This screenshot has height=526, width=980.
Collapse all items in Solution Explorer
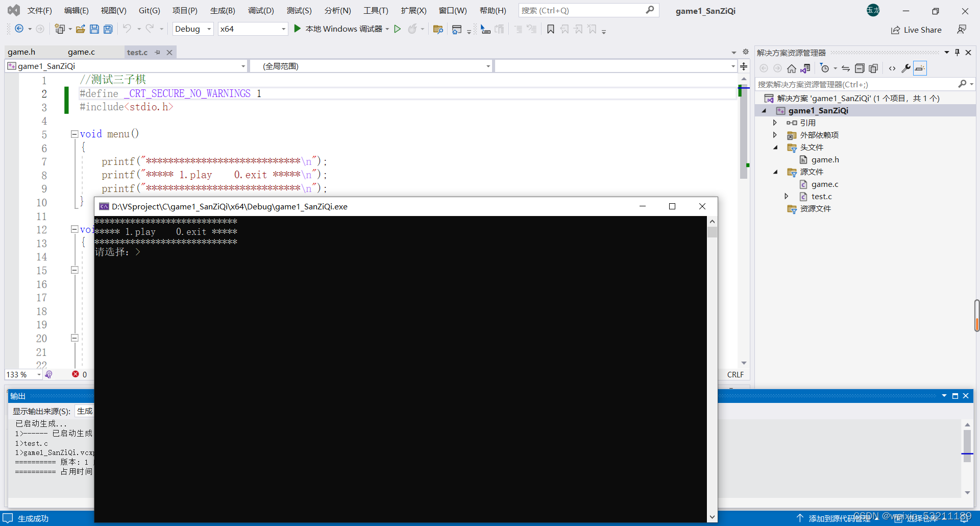coord(860,68)
